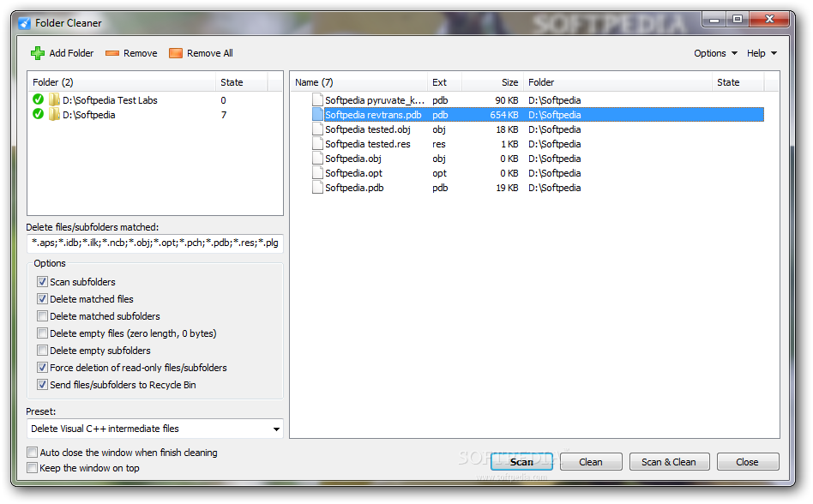Click file icon of Softpedia tested.res

(x=317, y=143)
